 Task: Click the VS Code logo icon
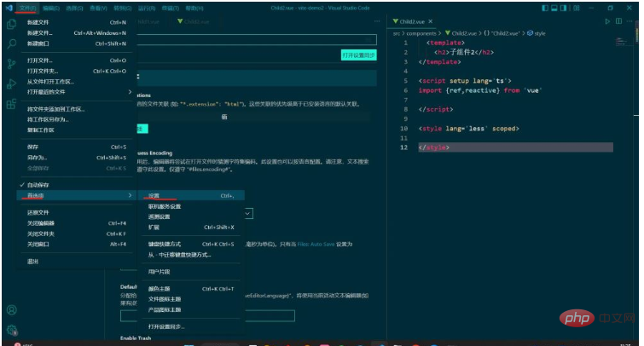pyautogui.click(x=9, y=8)
